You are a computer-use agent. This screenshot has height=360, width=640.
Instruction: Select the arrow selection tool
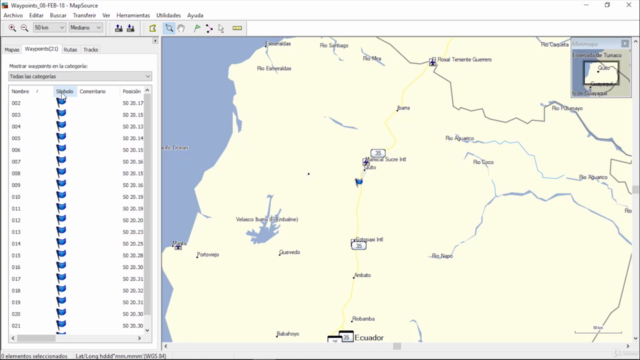(221, 28)
